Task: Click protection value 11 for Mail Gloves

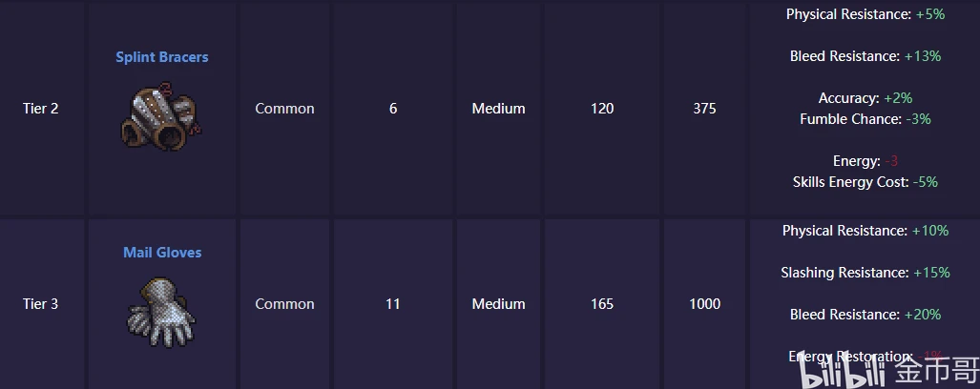Action: point(392,304)
